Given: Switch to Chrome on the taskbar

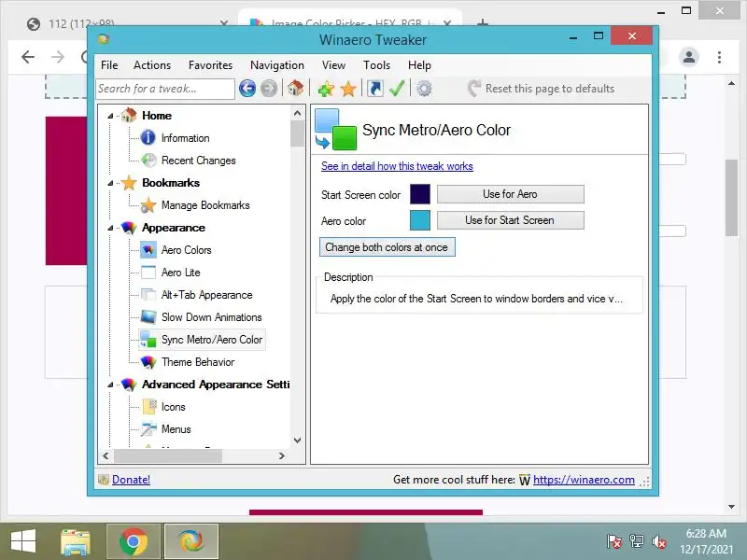Looking at the screenshot, I should pyautogui.click(x=133, y=542).
